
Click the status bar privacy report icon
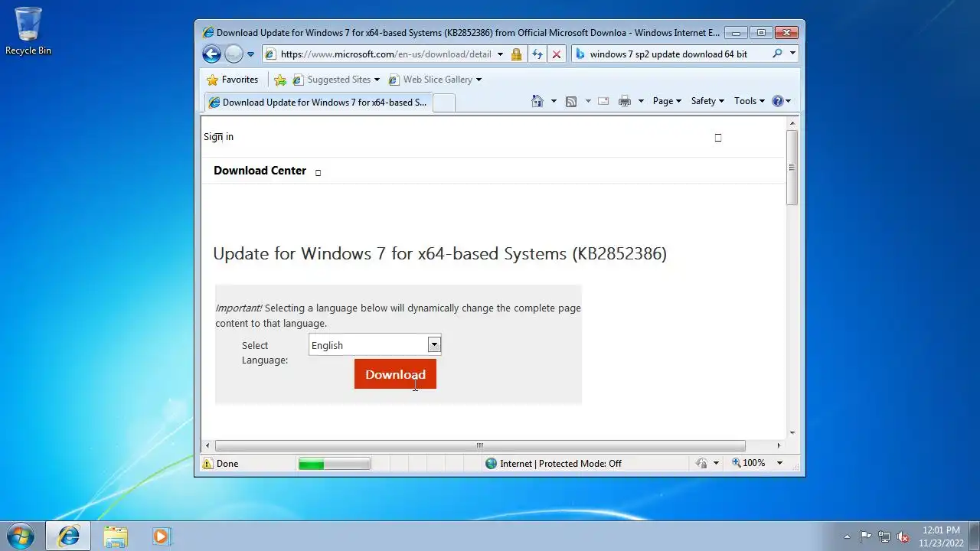[701, 464]
